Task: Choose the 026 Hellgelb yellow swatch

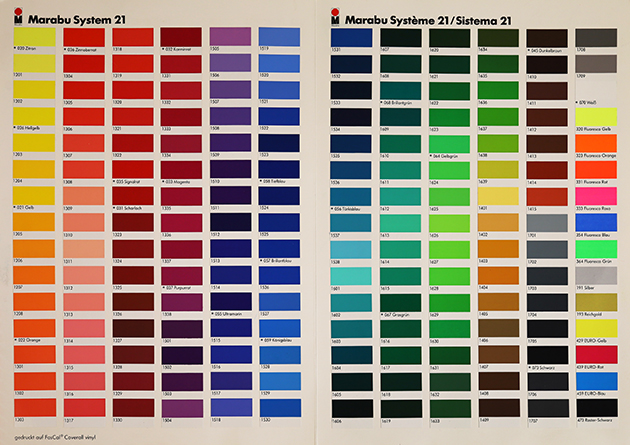Action: click(x=35, y=116)
